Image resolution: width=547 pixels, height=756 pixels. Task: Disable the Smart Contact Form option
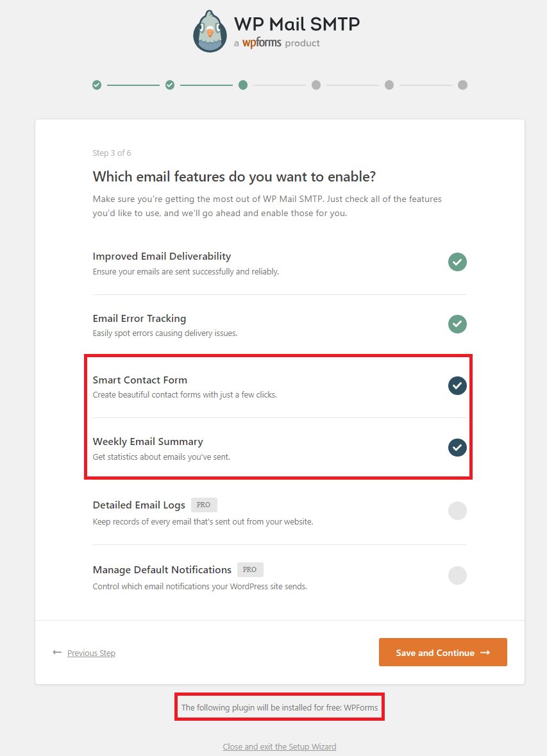click(x=457, y=385)
